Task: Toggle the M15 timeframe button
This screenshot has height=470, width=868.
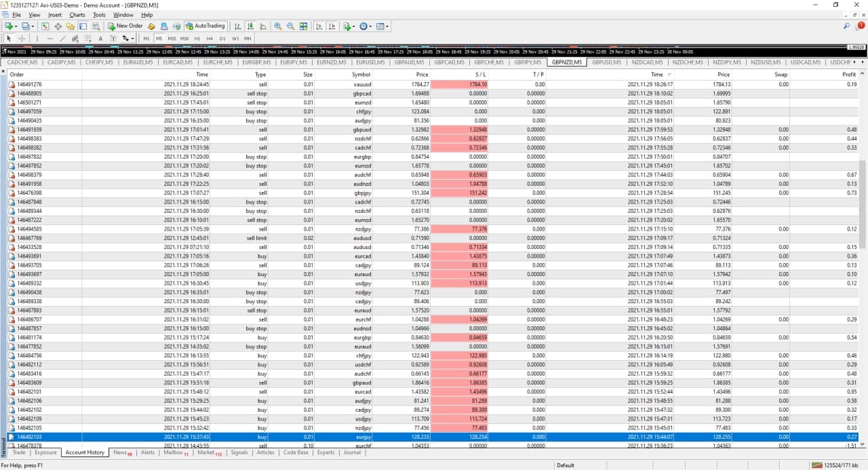Action: [171, 39]
